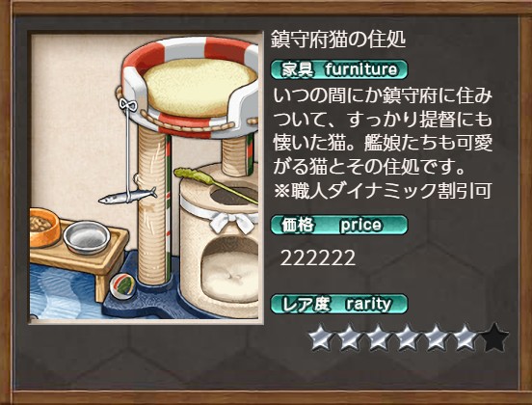This screenshot has height=405, width=532.
Task: Click the cat tree preview thumbnail
Action: 146,177
